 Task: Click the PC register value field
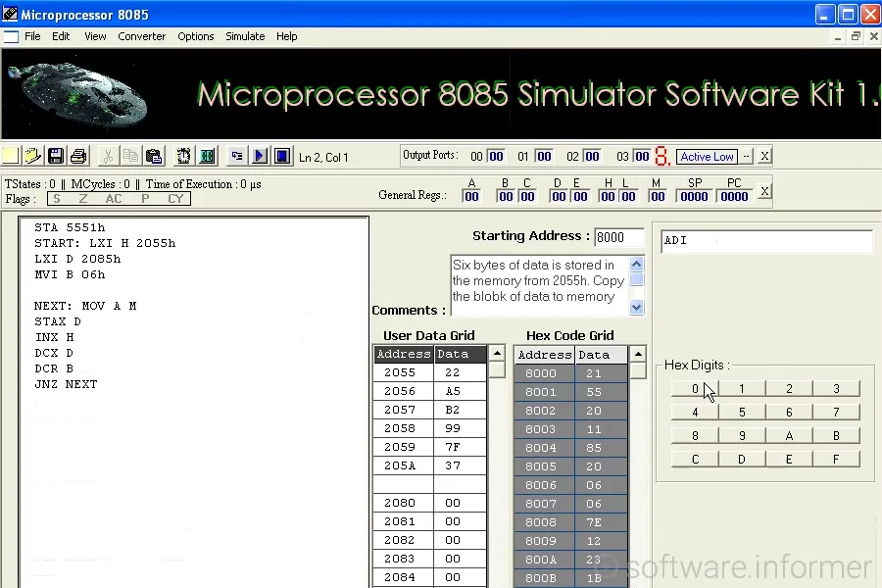pyautogui.click(x=734, y=196)
